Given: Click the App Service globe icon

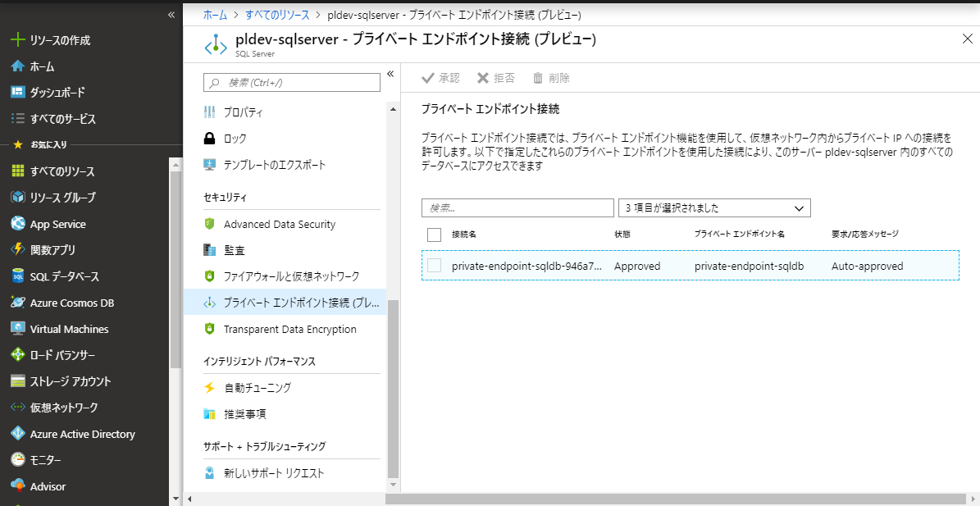Looking at the screenshot, I should click(x=17, y=224).
